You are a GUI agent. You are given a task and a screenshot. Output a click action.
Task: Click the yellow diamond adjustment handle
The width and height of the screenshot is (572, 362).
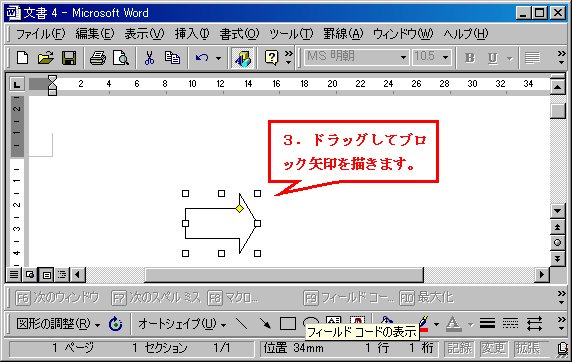239,208
